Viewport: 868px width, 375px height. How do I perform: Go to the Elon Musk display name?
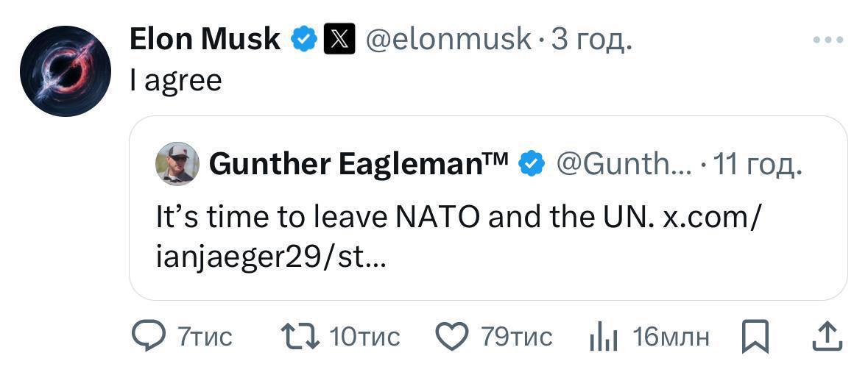pyautogui.click(x=205, y=39)
